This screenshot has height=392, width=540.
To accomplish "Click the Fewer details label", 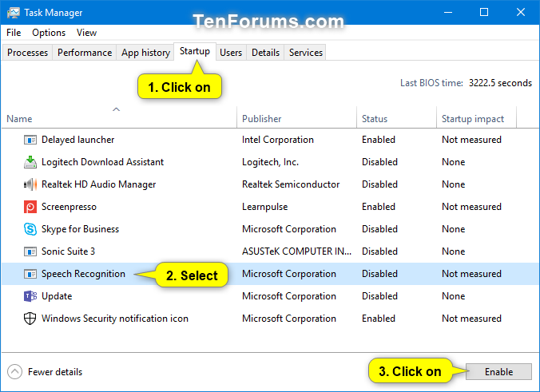I will [x=55, y=372].
